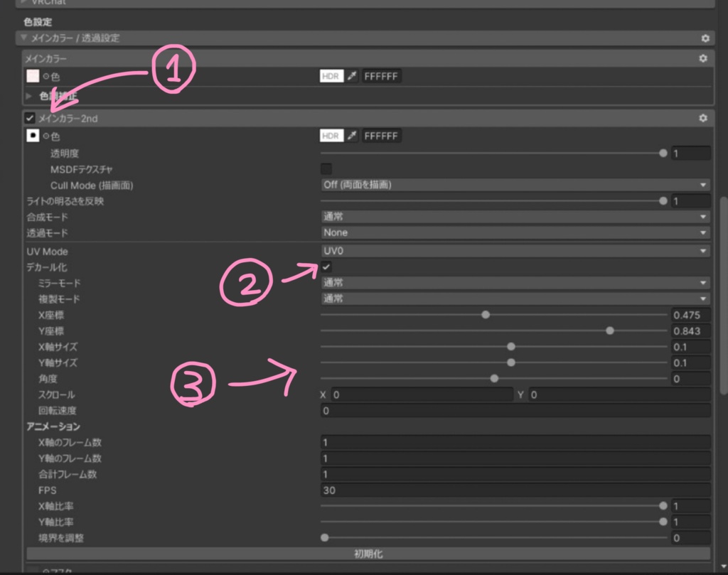Focus the Y軸のフレーム数 field
Image resolution: width=728 pixels, height=575 pixels.
[x=515, y=458]
